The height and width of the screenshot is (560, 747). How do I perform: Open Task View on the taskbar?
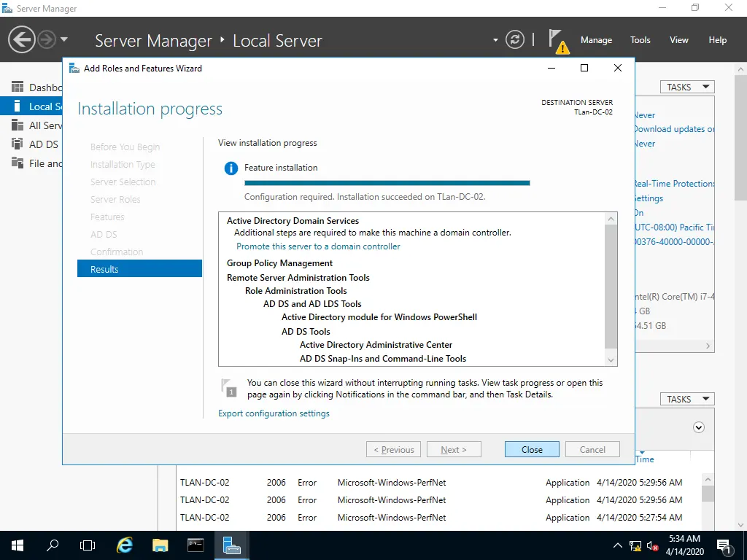coord(88,545)
